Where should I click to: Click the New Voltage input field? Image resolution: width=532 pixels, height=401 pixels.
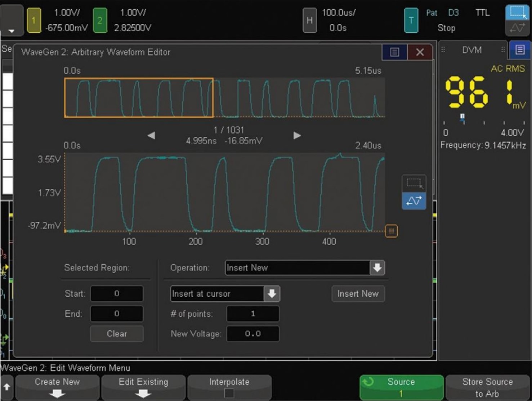click(252, 334)
